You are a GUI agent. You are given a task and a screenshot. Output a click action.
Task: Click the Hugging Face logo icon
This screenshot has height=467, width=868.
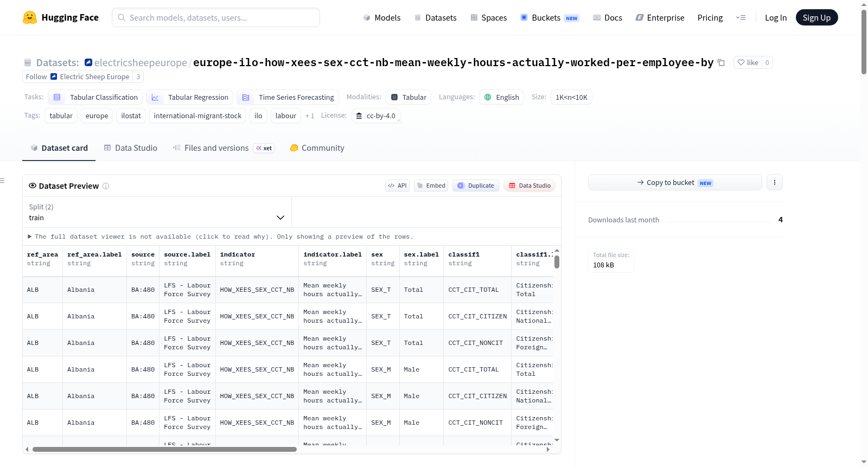(30, 17)
